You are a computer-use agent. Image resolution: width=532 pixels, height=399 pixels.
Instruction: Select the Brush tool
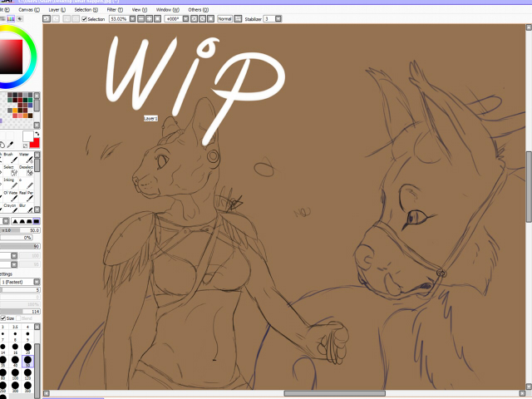tap(11, 158)
